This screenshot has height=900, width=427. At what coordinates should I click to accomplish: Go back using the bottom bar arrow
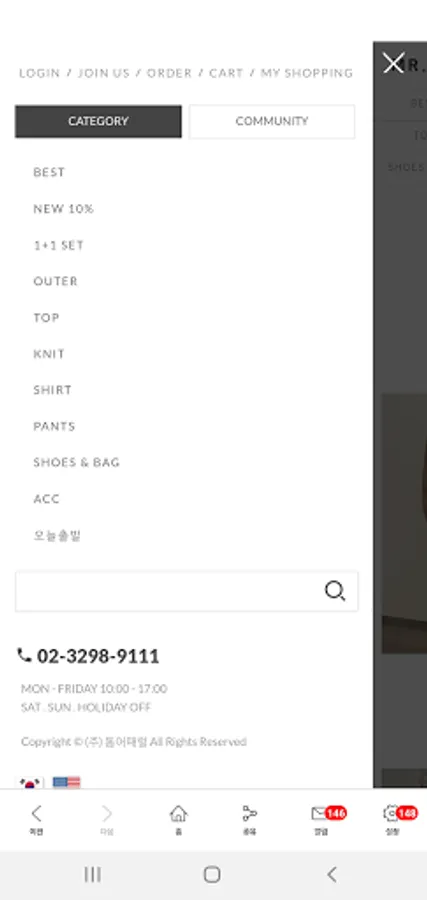(x=36, y=819)
